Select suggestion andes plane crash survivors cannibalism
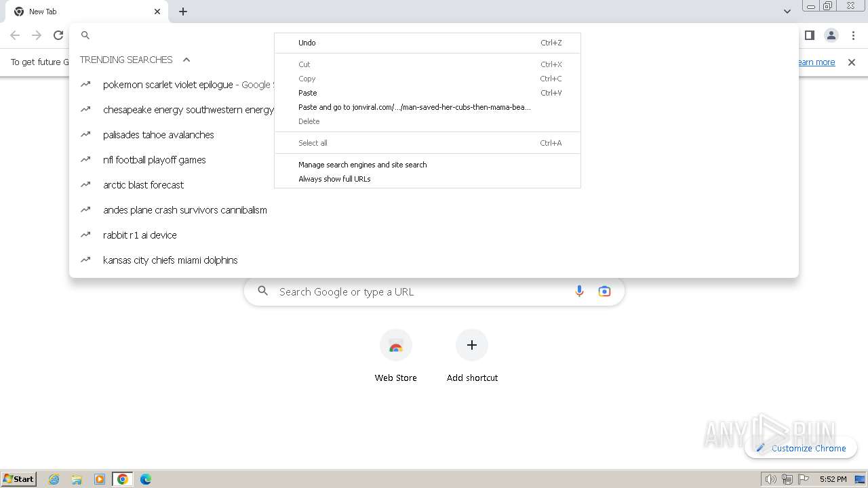This screenshot has width=868, height=488. pos(434,210)
